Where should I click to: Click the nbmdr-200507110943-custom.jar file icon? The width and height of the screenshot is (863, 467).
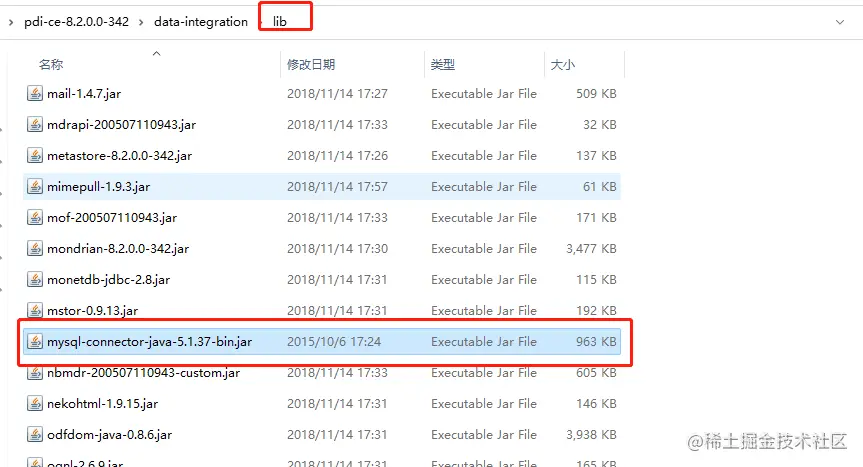coord(35,372)
